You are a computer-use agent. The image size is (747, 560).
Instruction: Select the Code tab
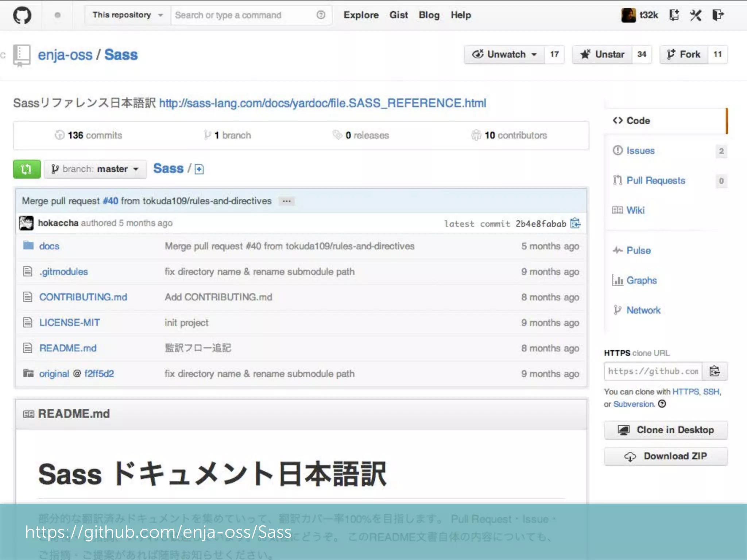[666, 121]
